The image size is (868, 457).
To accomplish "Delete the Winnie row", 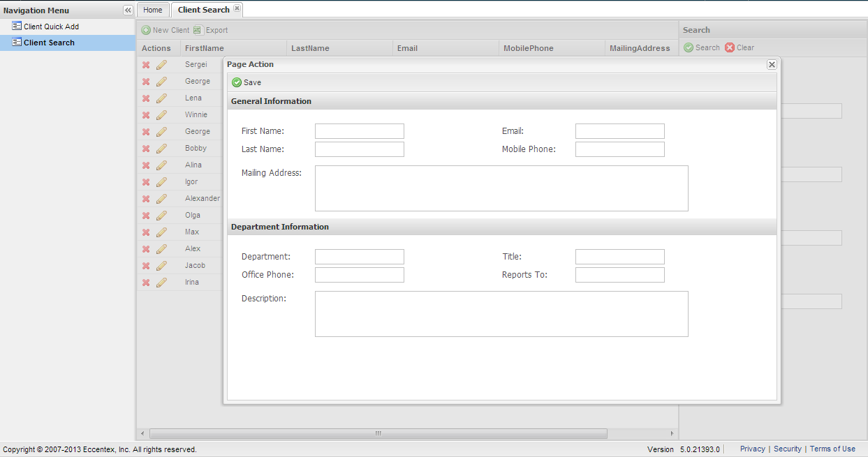I will [x=146, y=115].
